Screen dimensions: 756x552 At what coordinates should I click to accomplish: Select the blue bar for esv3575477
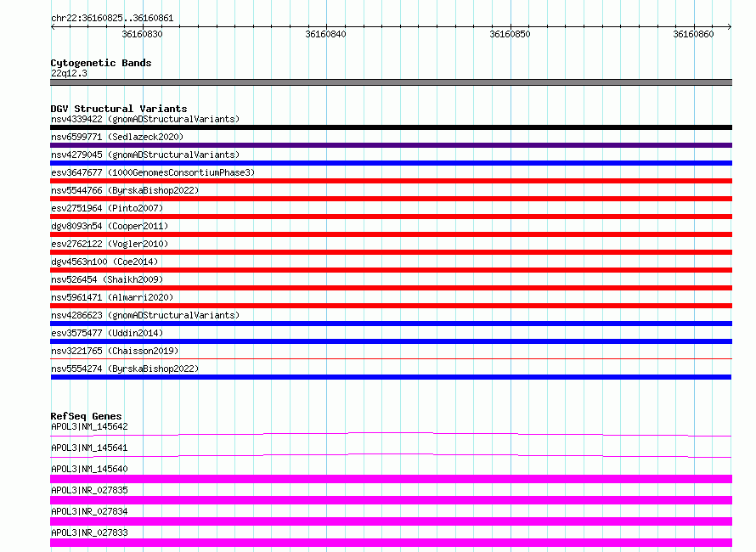click(391, 341)
